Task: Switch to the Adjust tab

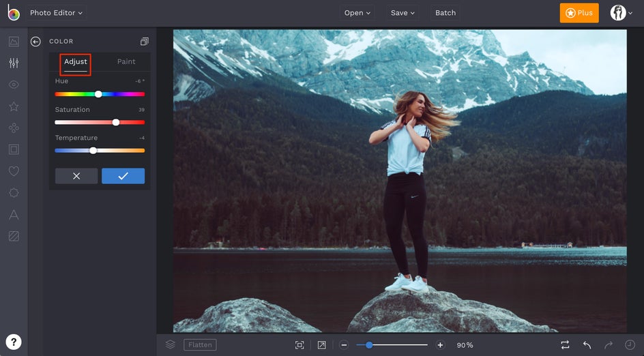Action: (x=76, y=61)
